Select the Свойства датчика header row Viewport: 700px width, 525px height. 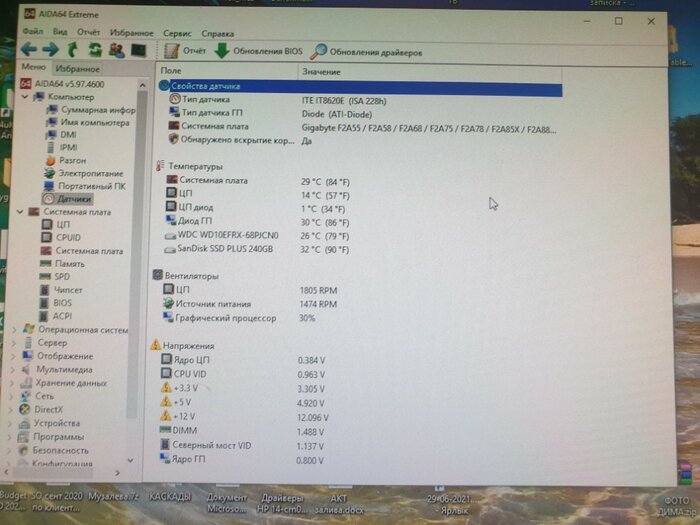tap(360, 88)
